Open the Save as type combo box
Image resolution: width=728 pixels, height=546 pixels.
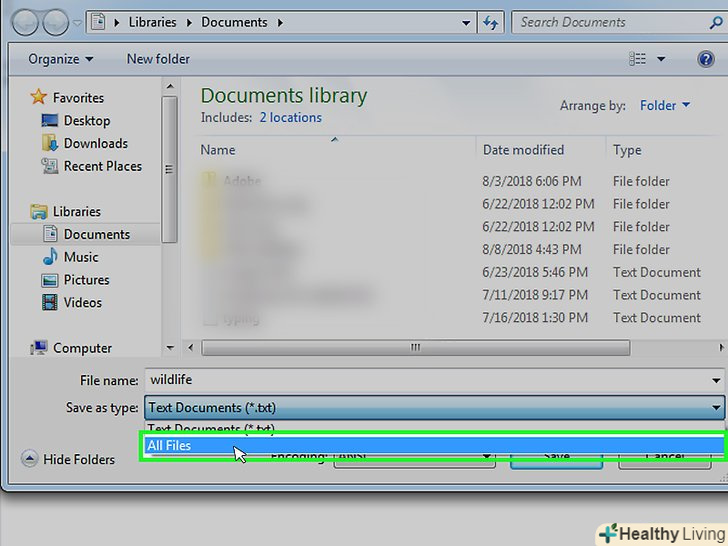point(435,408)
